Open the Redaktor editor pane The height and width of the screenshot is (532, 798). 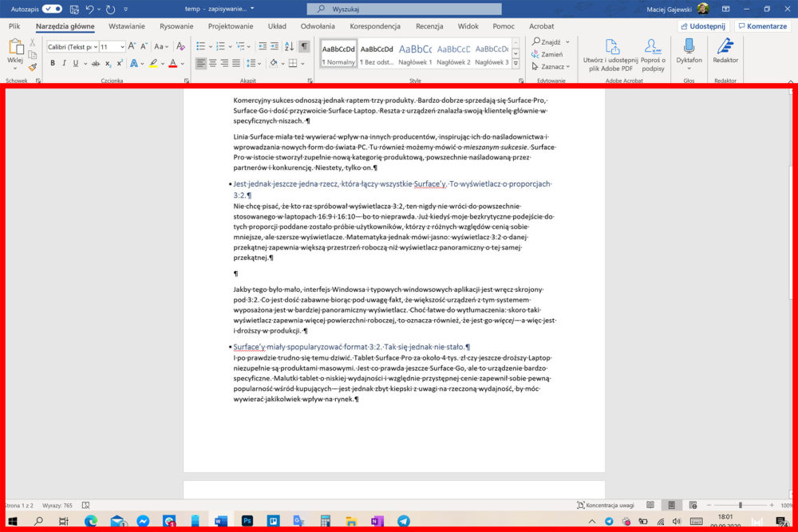[725, 51]
